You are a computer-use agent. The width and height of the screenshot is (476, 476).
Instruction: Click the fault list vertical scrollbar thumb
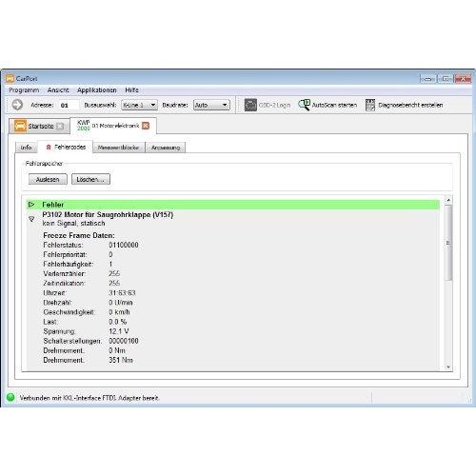click(x=448, y=243)
